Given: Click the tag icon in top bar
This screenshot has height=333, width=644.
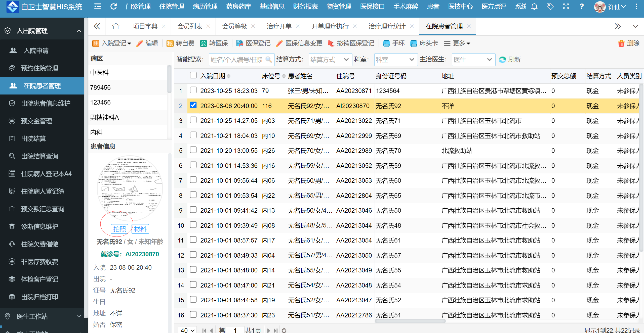Looking at the screenshot, I should pos(550,7).
